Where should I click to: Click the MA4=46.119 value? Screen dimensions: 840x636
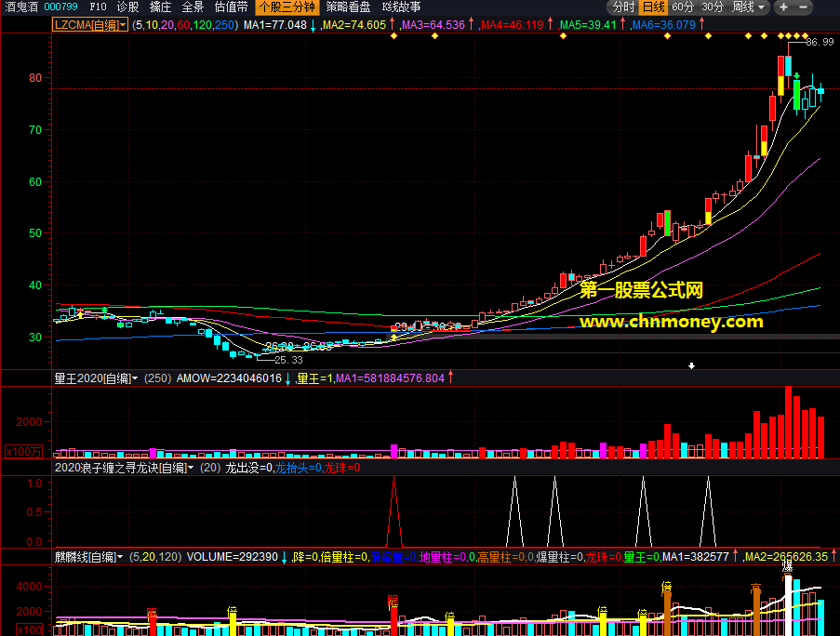[x=512, y=24]
